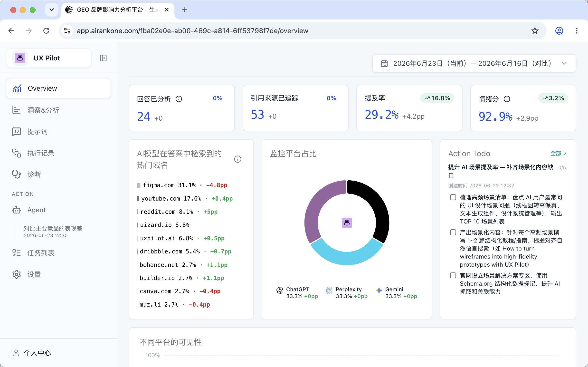This screenshot has height=367, width=588.
Task: Open 对比主要竞品的表现差 agent conversation
Action: (x=53, y=232)
